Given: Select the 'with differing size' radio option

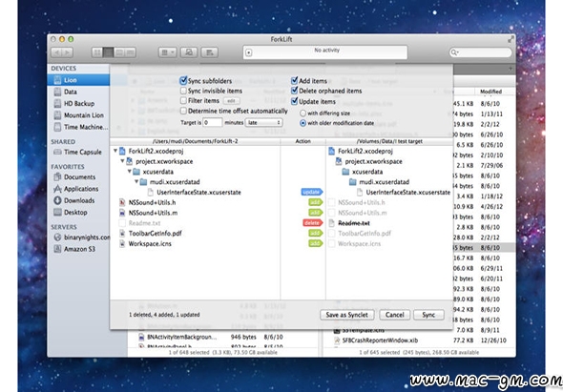Looking at the screenshot, I should [303, 113].
